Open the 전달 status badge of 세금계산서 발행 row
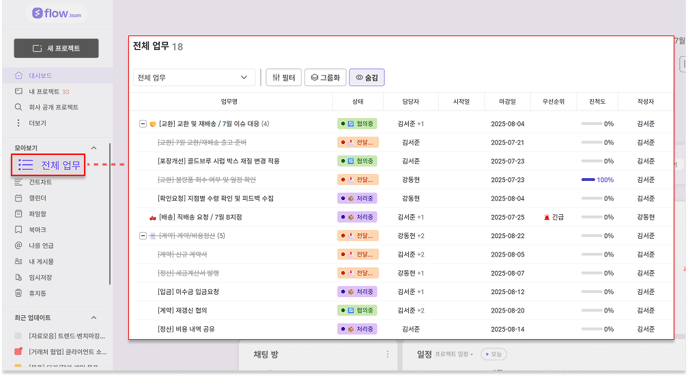The image size is (688, 376). (357, 273)
